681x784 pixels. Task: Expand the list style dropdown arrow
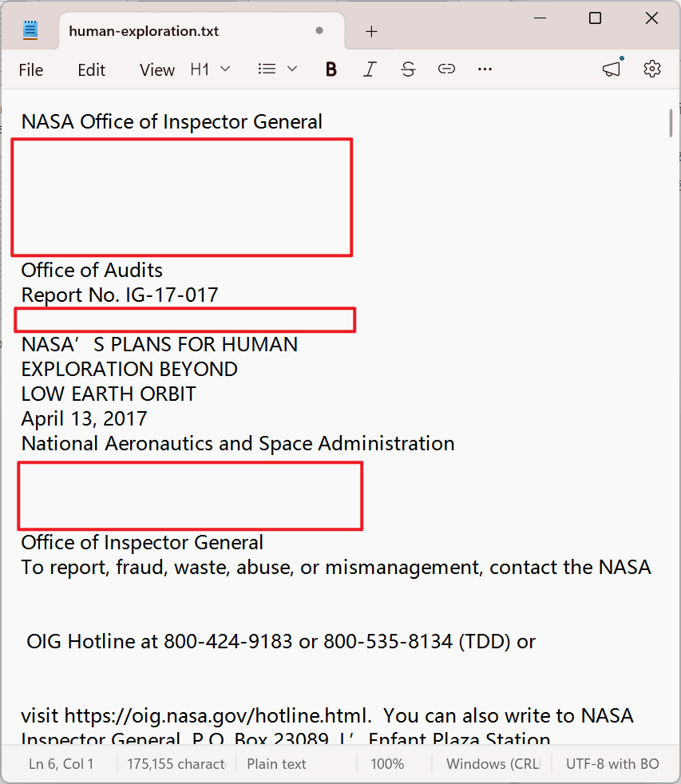(292, 69)
